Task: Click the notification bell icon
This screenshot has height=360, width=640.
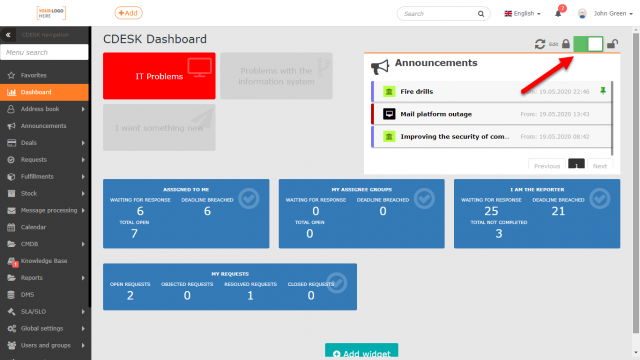Action: [x=558, y=13]
